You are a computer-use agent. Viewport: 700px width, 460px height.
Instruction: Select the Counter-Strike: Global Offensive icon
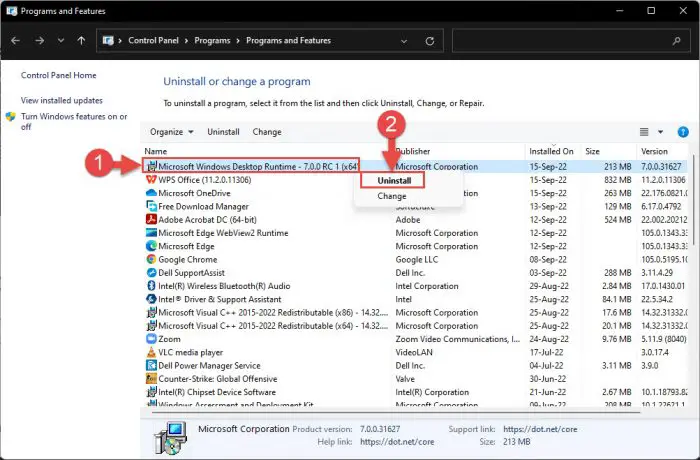point(151,378)
